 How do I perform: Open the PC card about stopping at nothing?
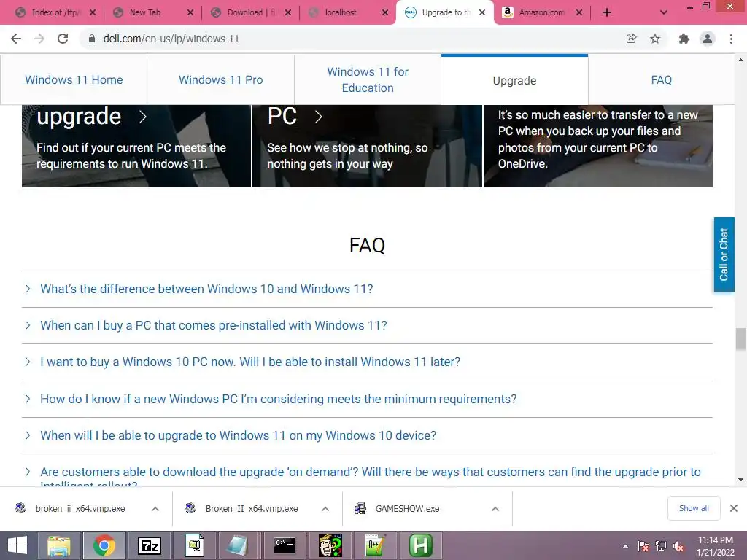pos(367,146)
